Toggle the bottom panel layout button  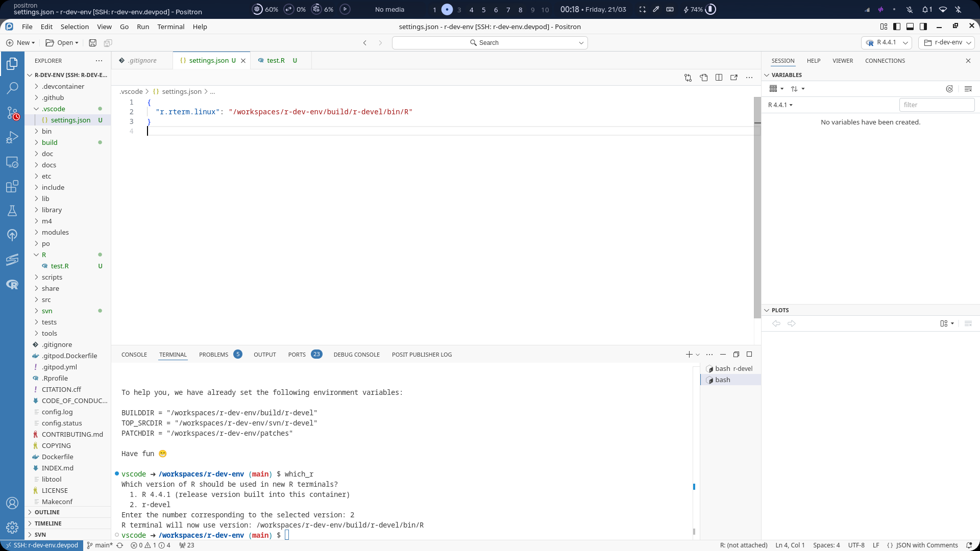910,27
